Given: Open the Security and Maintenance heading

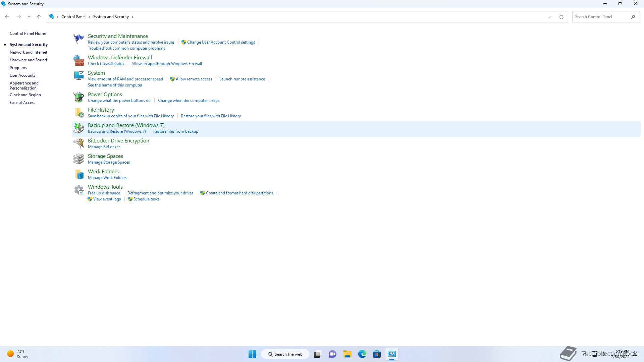Looking at the screenshot, I should point(118,36).
